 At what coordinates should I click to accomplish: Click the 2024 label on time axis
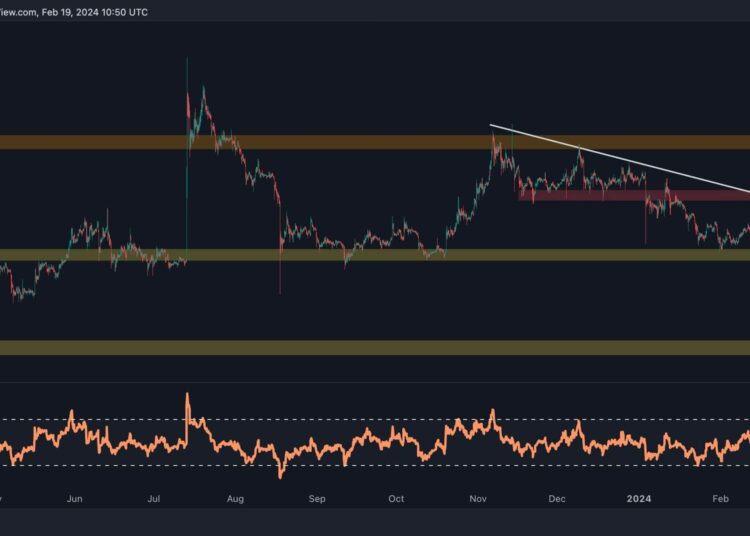(x=639, y=499)
